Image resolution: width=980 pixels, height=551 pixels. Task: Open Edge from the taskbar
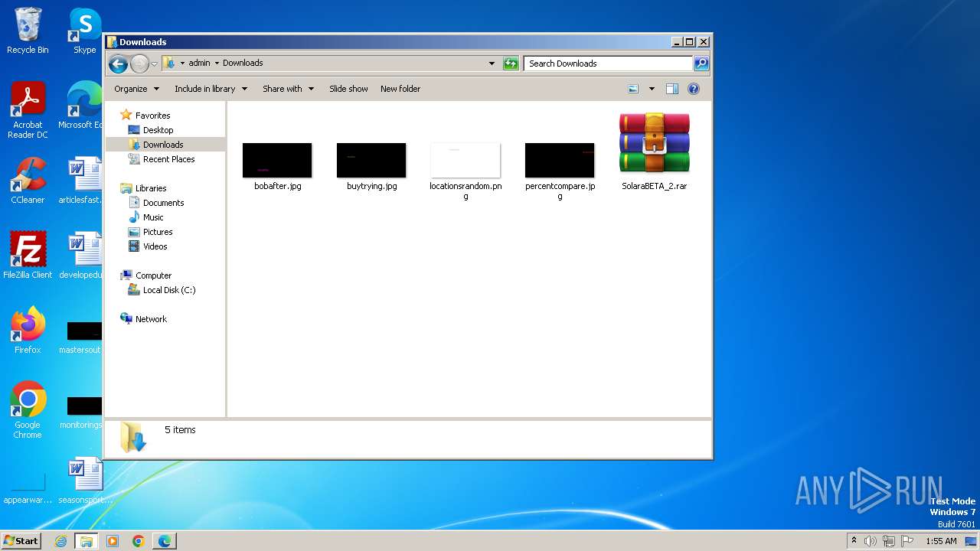point(165,541)
